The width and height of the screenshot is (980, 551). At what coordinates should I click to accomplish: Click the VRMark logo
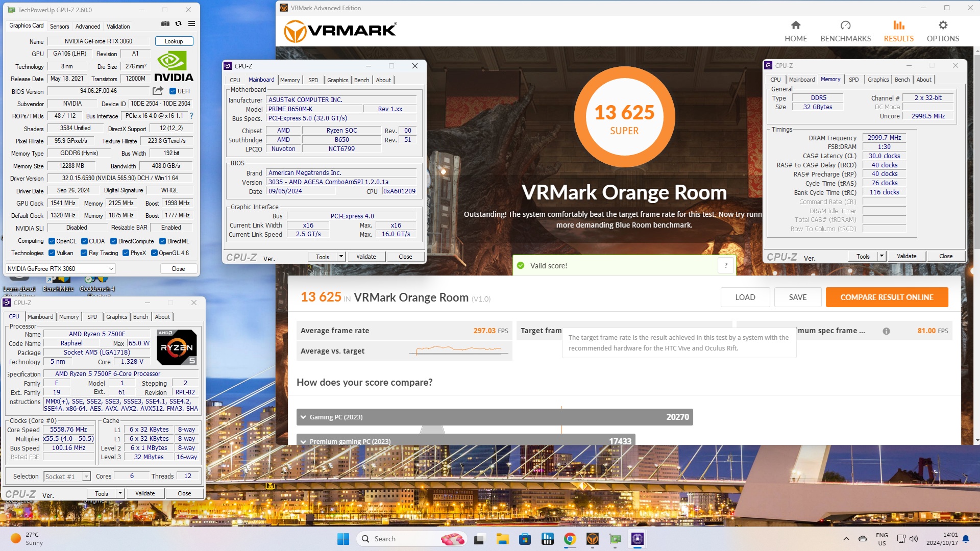340,31
